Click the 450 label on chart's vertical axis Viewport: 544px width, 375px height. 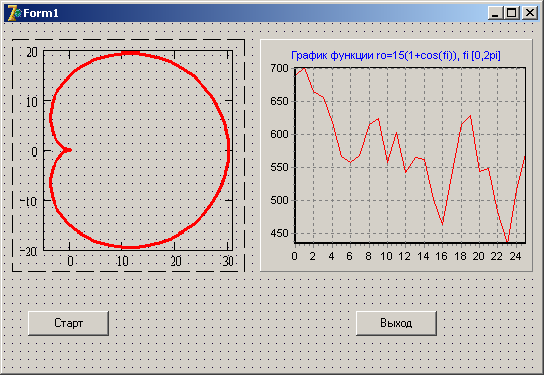click(280, 233)
